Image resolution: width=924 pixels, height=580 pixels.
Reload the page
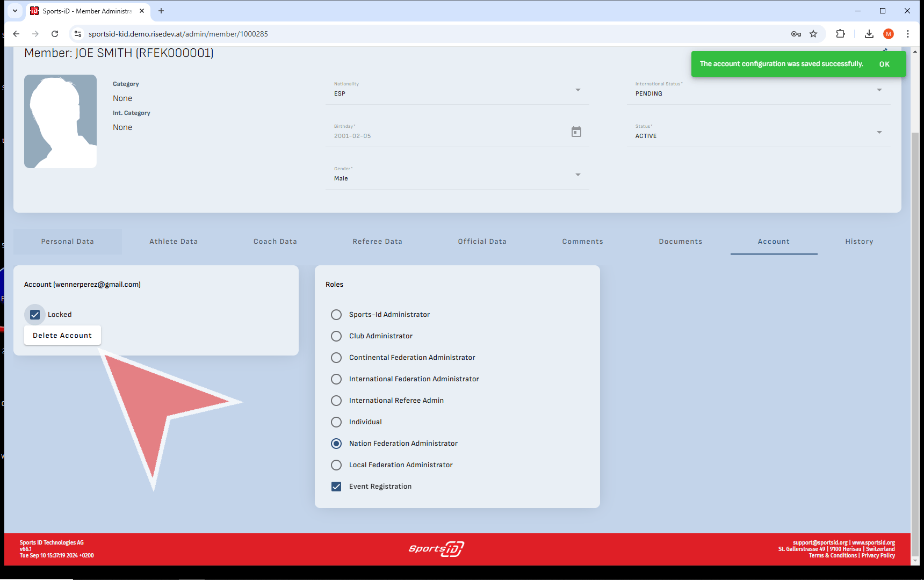click(55, 34)
